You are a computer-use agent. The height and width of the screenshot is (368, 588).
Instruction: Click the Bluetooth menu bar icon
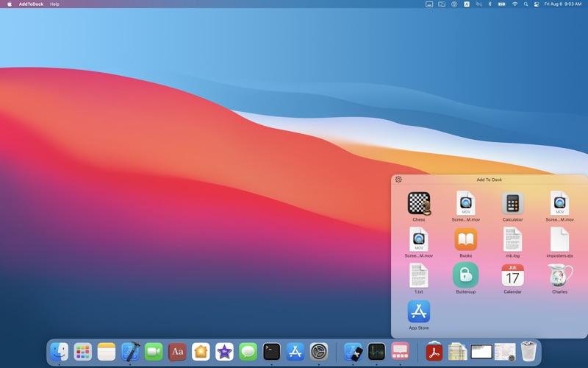[x=490, y=4]
